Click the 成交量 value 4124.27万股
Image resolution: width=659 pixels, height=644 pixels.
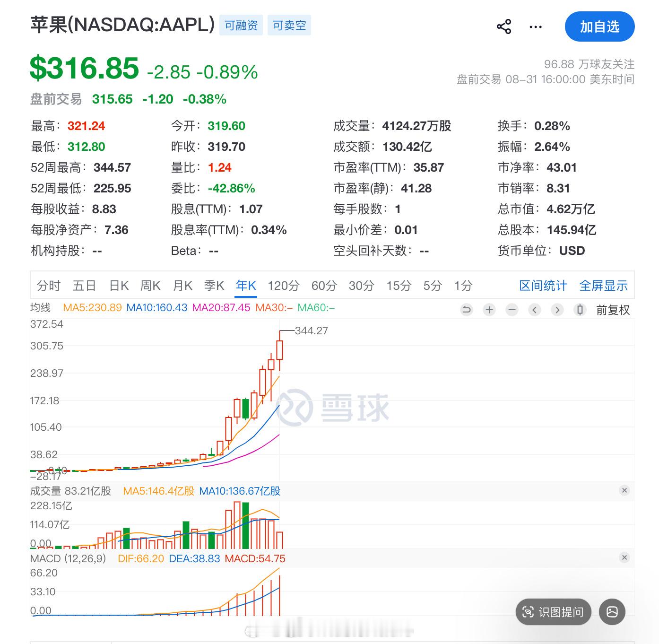point(416,126)
